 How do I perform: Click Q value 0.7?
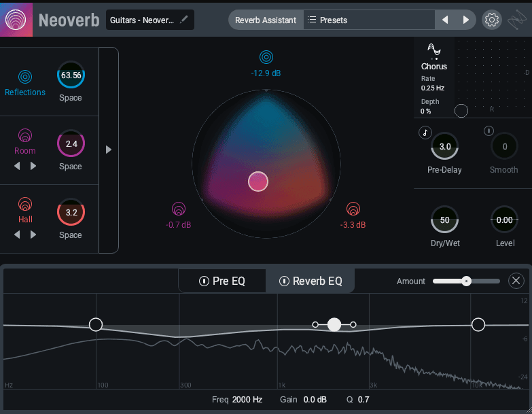pyautogui.click(x=363, y=400)
